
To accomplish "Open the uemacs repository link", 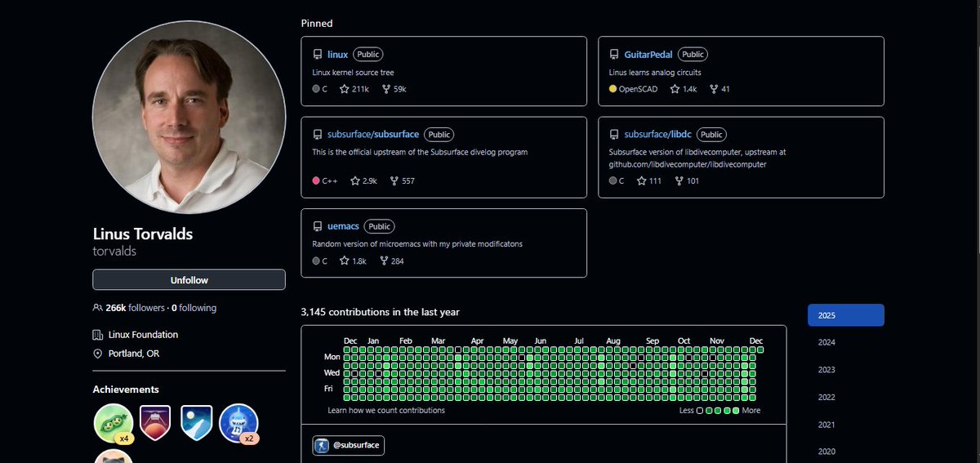I will click(x=344, y=225).
